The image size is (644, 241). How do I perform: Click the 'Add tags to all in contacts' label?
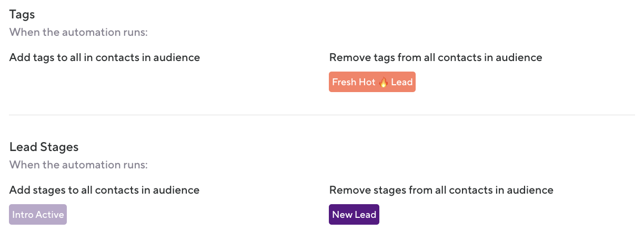click(x=105, y=57)
